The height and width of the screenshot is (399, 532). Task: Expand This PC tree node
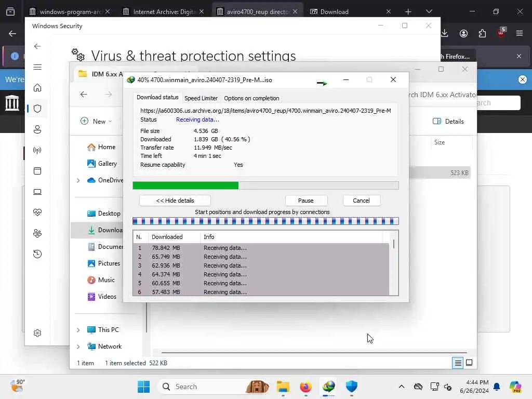point(78,330)
